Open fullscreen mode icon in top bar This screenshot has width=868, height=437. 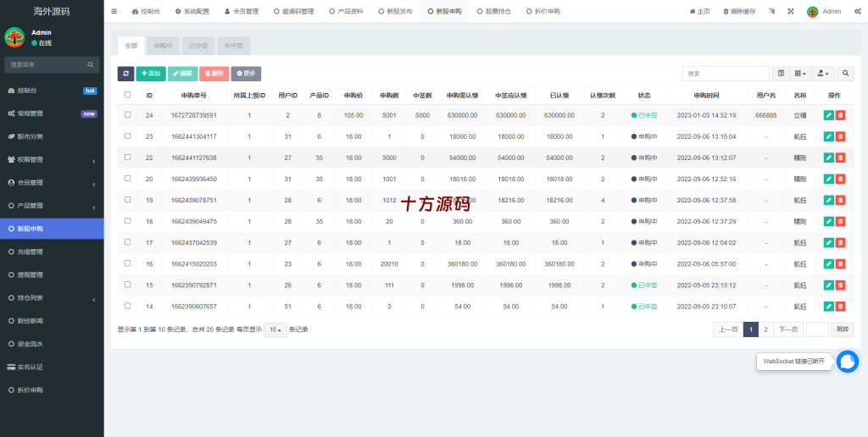[x=791, y=11]
